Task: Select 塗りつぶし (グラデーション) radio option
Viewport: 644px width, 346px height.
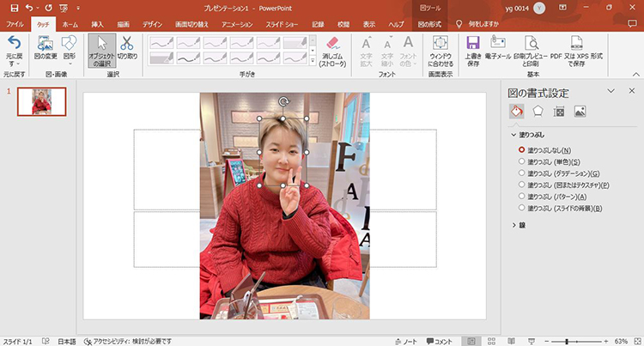Action: point(521,173)
